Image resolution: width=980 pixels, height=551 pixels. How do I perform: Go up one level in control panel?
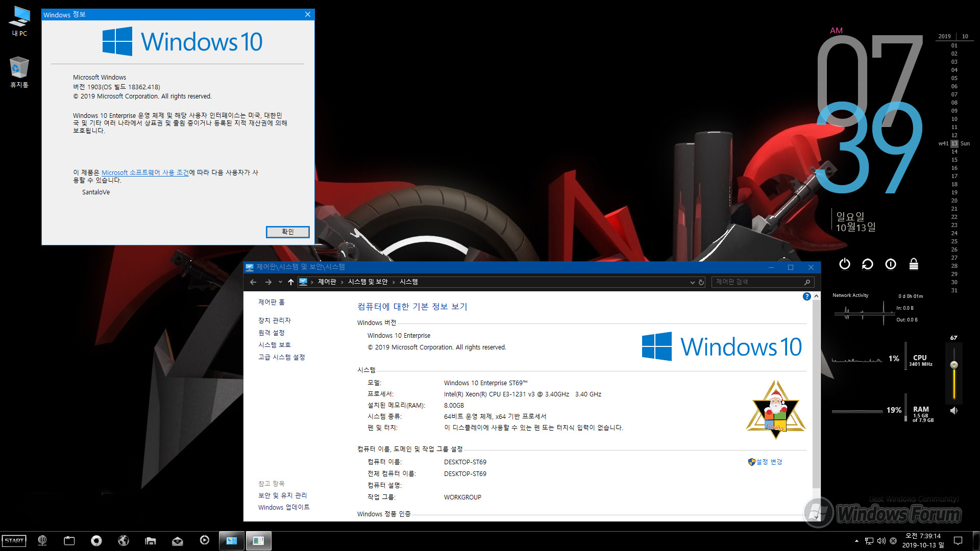[290, 282]
